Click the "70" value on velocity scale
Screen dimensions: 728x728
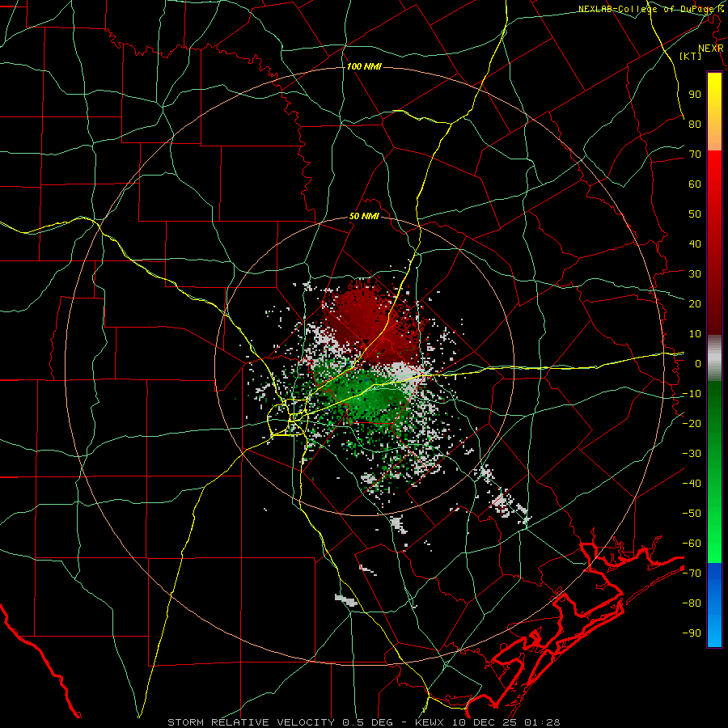[x=695, y=154]
